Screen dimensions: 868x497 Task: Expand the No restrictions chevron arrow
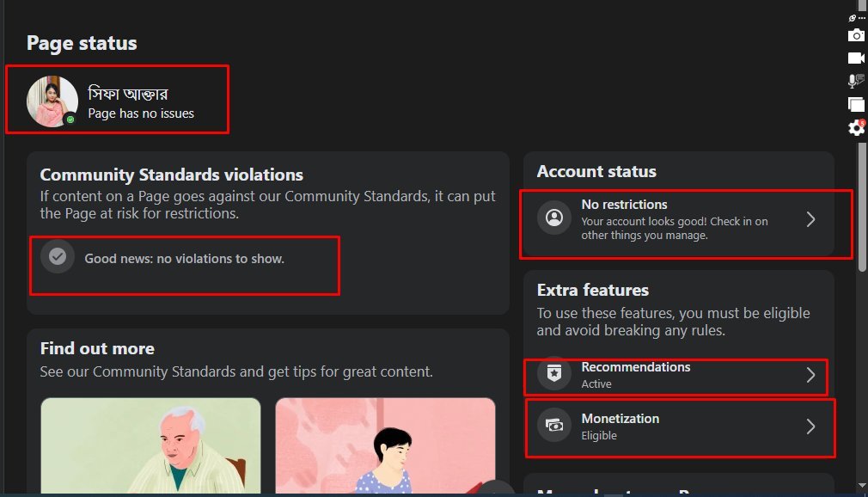810,219
